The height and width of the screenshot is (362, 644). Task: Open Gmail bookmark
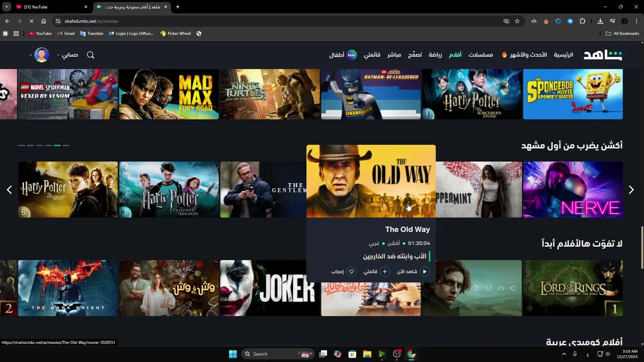point(66,34)
